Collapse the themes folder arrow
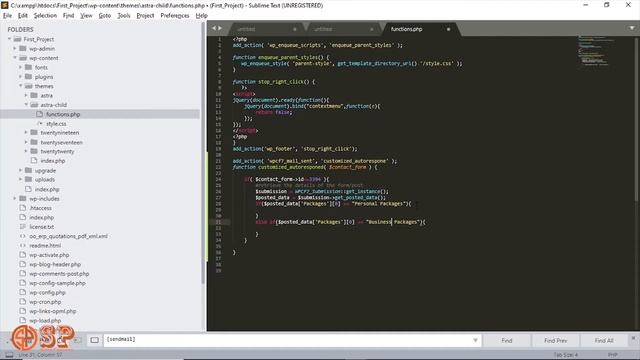The height and width of the screenshot is (360, 640). click(21, 86)
